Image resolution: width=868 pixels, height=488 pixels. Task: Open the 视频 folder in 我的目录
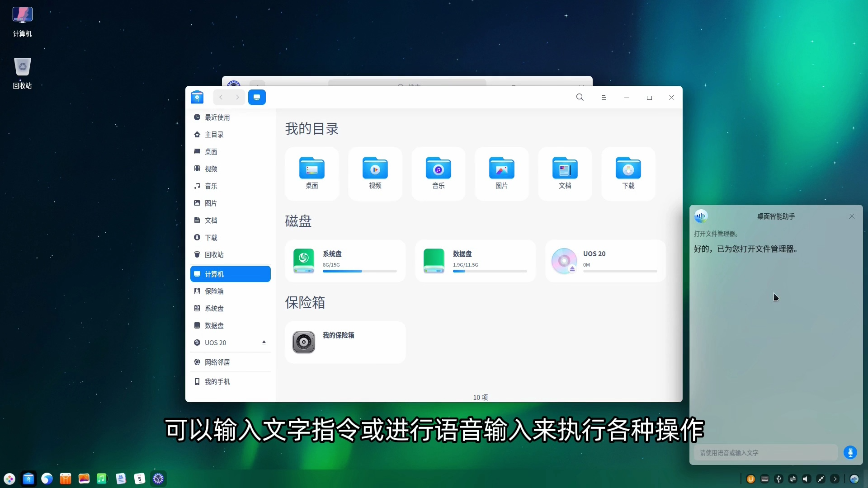point(375,174)
